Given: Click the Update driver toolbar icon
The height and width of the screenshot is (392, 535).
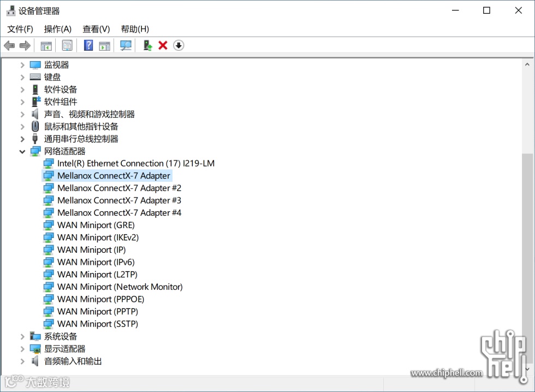Looking at the screenshot, I should (x=147, y=45).
